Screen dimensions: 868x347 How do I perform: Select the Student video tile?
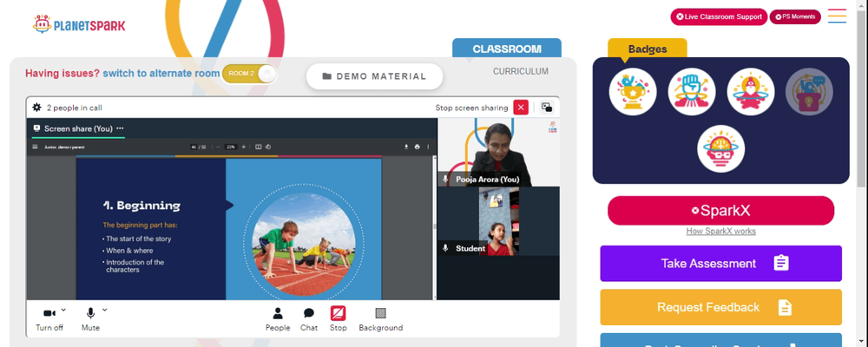coord(498,221)
